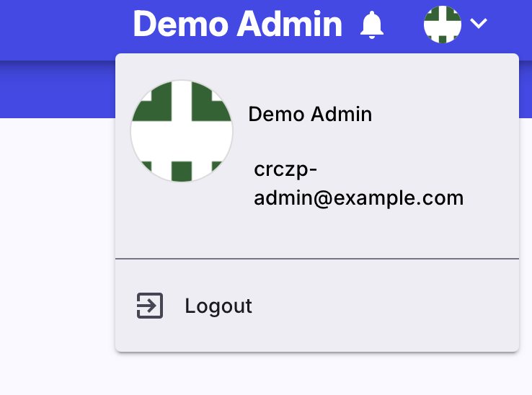Click the large profile avatar picture
532x395 pixels.
click(x=182, y=131)
